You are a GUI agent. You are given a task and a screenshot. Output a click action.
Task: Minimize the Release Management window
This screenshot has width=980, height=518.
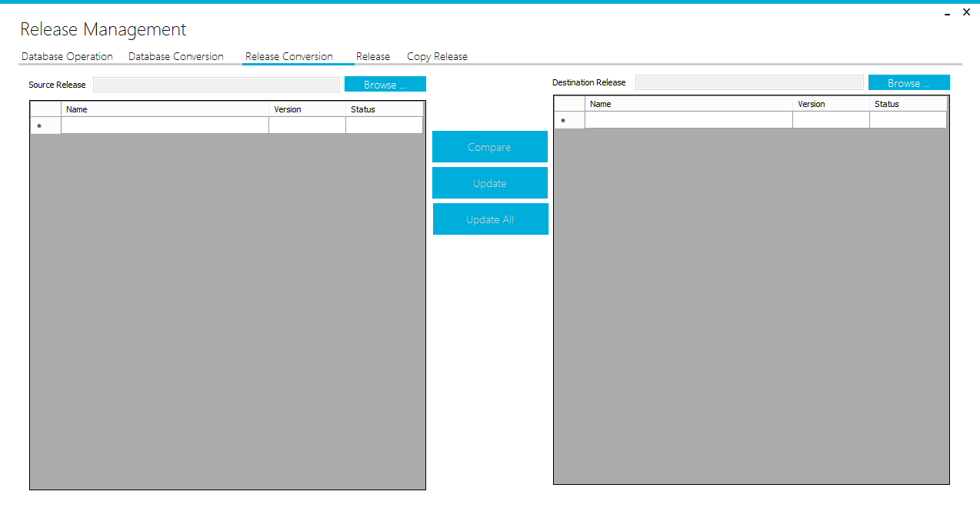pyautogui.click(x=948, y=13)
